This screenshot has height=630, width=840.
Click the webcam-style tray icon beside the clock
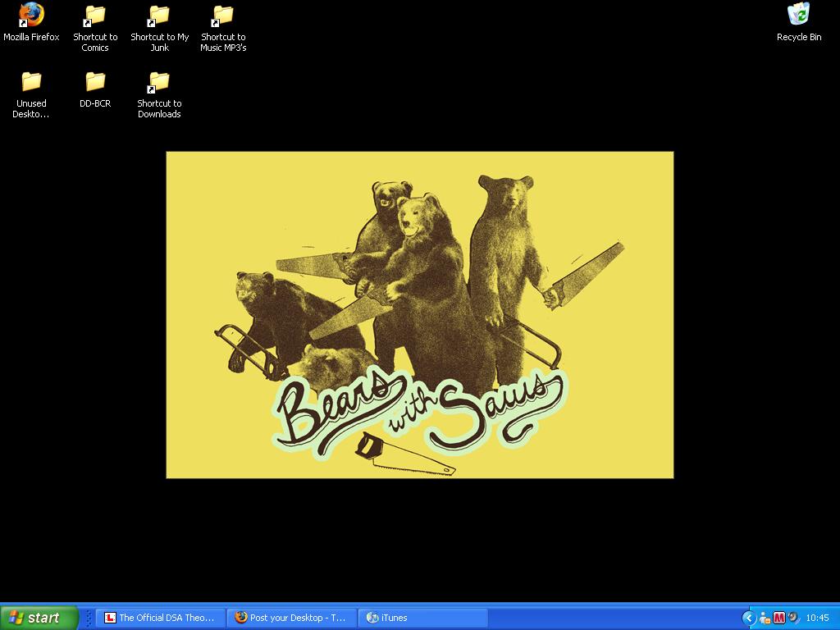[793, 618]
